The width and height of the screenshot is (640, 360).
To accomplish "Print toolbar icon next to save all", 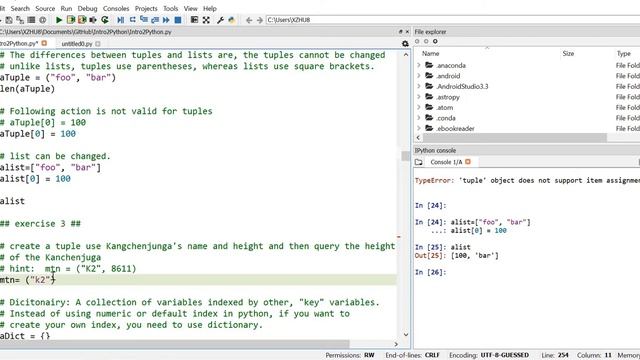I will 31,20.
